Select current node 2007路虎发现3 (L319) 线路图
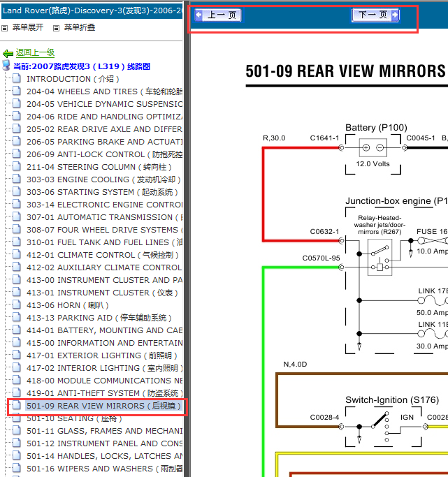The image size is (448, 477). tap(82, 66)
